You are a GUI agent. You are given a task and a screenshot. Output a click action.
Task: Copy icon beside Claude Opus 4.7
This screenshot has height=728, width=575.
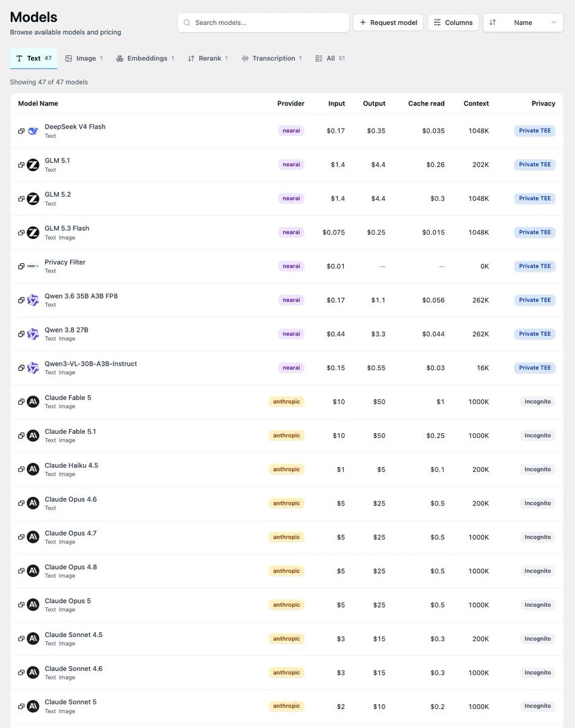tap(21, 538)
